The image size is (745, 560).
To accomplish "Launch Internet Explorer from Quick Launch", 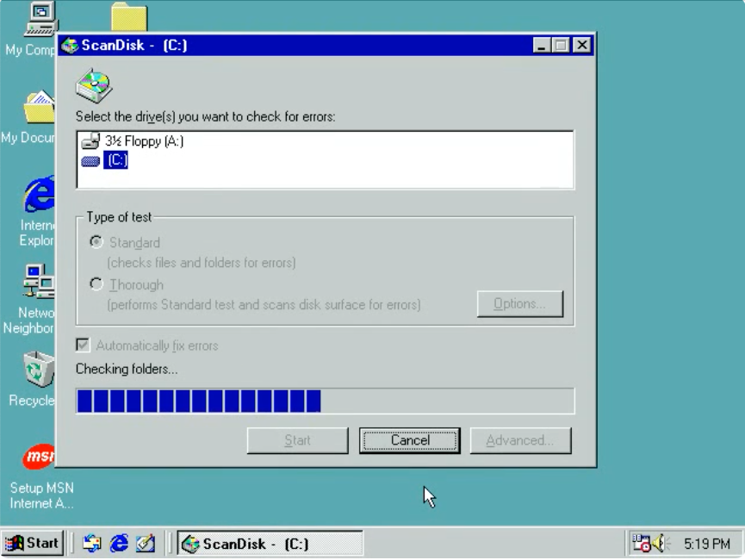I will pos(120,543).
